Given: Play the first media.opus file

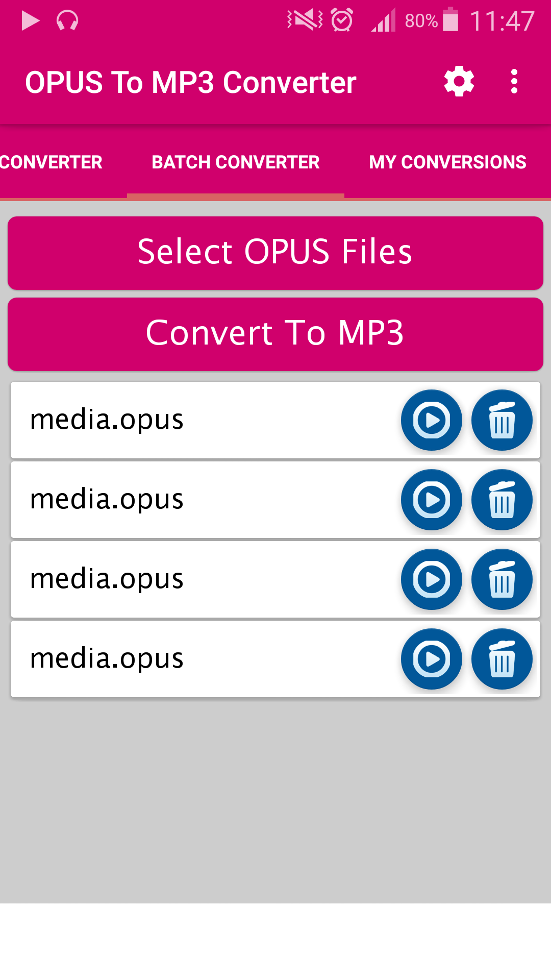Looking at the screenshot, I should point(431,420).
